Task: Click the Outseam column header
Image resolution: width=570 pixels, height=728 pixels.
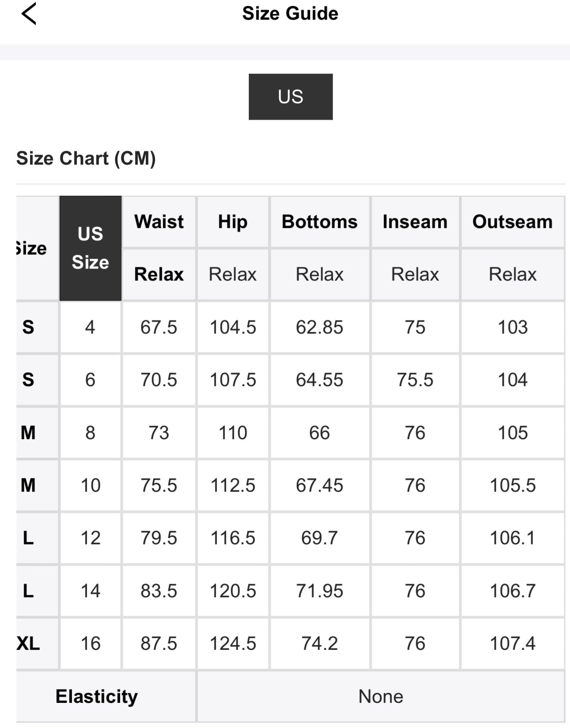Action: tap(512, 221)
